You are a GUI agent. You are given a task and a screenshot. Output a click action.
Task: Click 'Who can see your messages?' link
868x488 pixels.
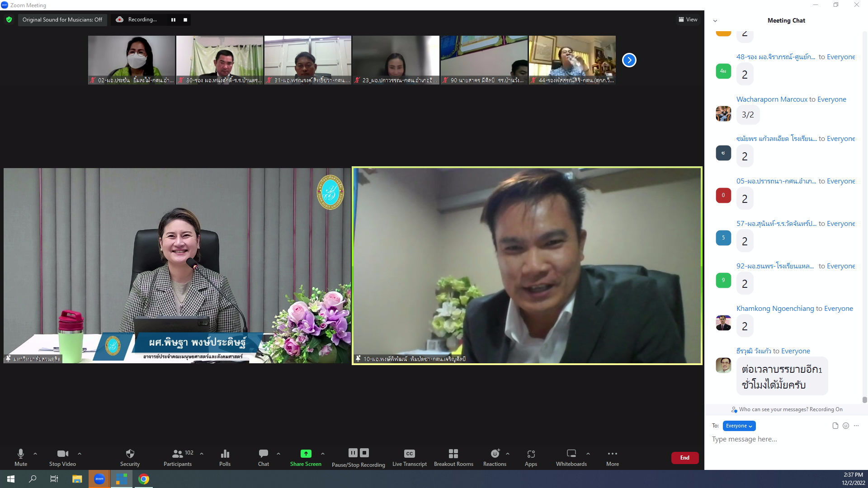(x=773, y=409)
